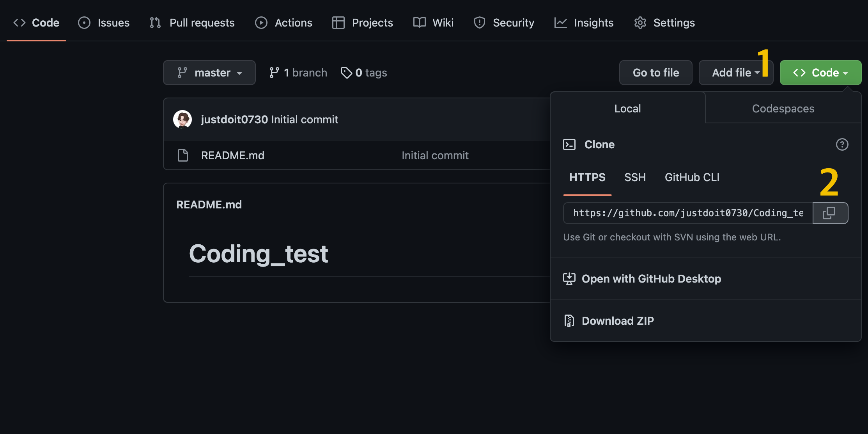868x434 pixels.
Task: Click the git branch icon beside 1 branch
Action: point(274,73)
